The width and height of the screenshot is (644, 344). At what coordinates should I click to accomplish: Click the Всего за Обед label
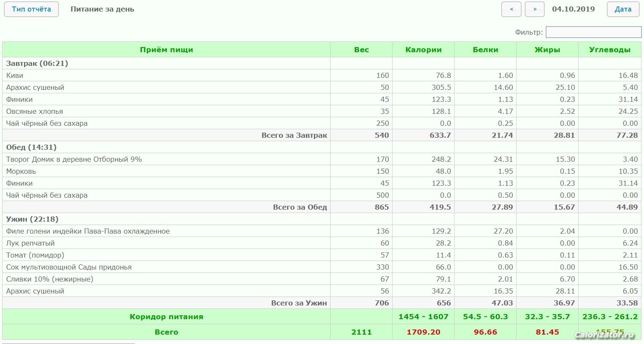pyautogui.click(x=300, y=207)
